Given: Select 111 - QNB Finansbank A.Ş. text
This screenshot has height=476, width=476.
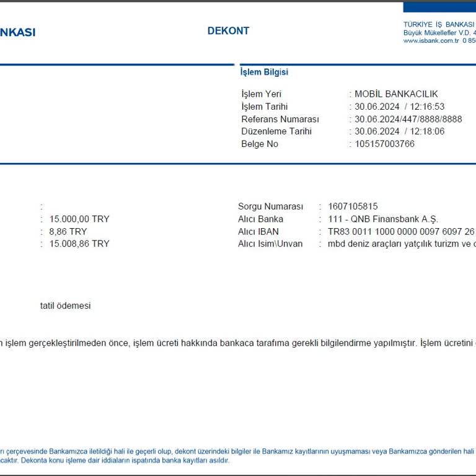Looking at the screenshot, I should coord(383,219).
